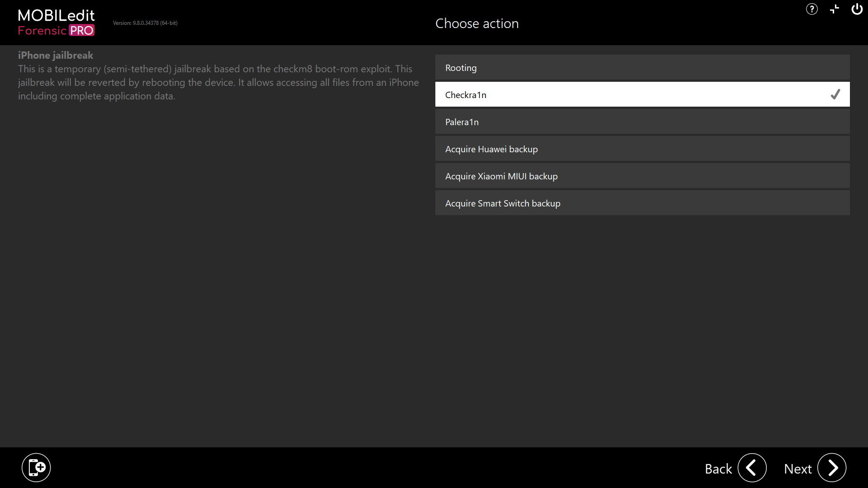The image size is (868, 488).
Task: Open the help question mark icon
Action: click(812, 9)
